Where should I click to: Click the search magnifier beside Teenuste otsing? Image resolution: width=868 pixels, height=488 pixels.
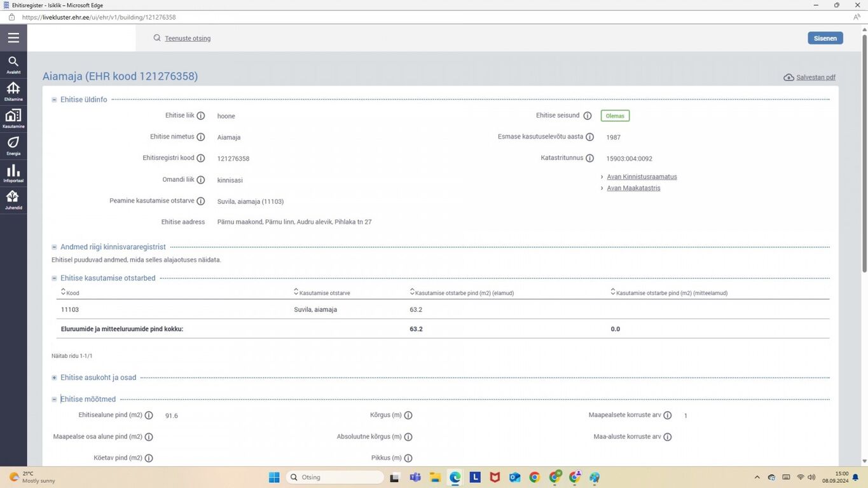157,38
